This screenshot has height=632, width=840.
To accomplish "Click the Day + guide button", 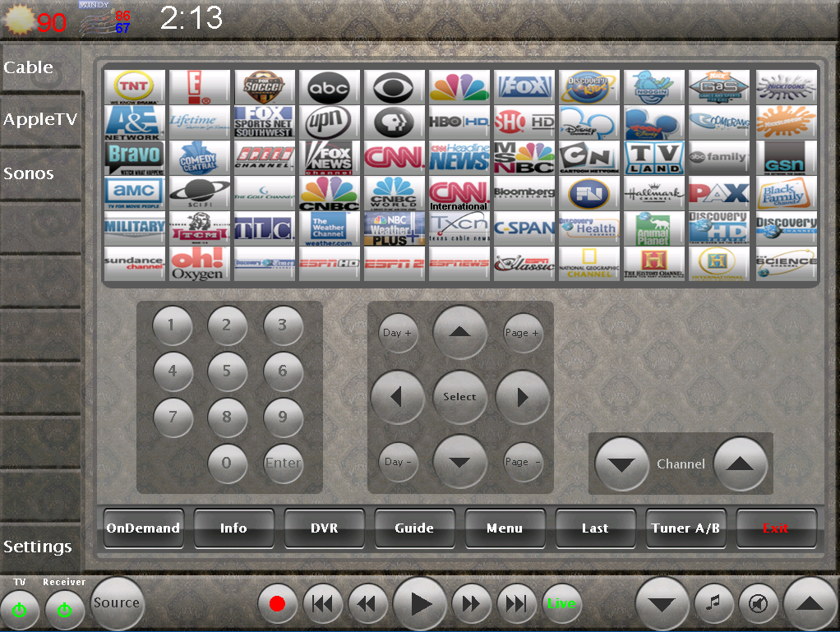I will pyautogui.click(x=398, y=333).
